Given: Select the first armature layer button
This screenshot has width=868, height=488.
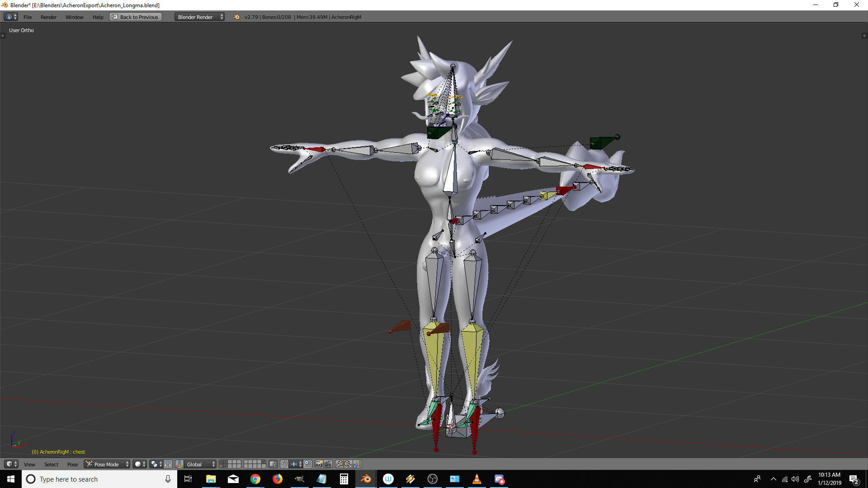Looking at the screenshot, I should tap(221, 462).
